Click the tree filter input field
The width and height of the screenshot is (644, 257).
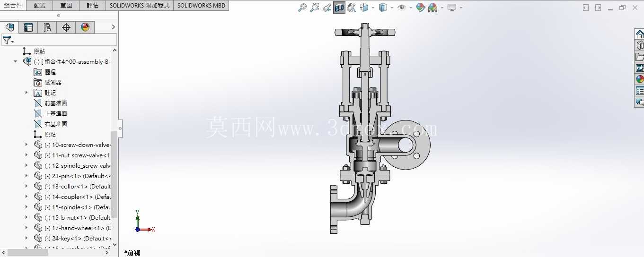(66, 40)
